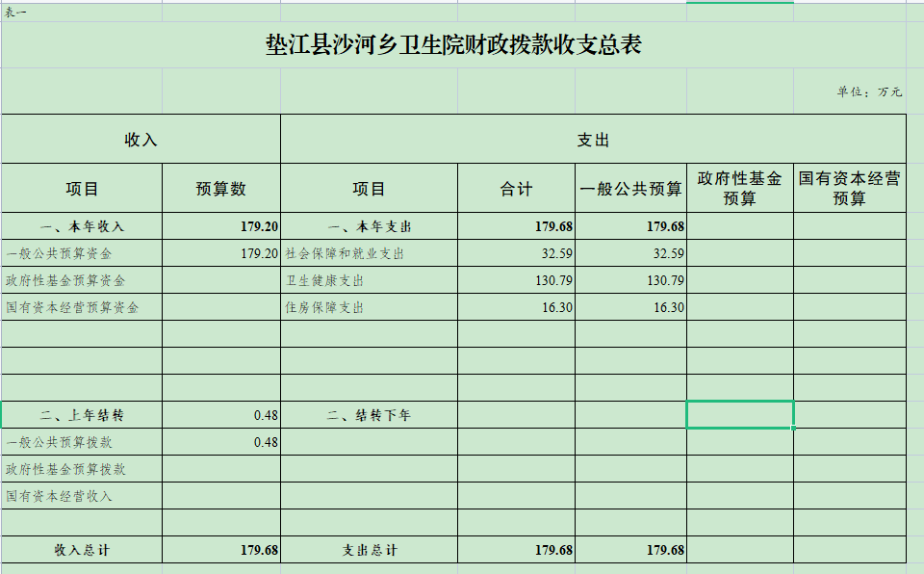This screenshot has height=574, width=924.
Task: Select the 国有资本经营收入 cell
Action: pyautogui.click(x=82, y=496)
